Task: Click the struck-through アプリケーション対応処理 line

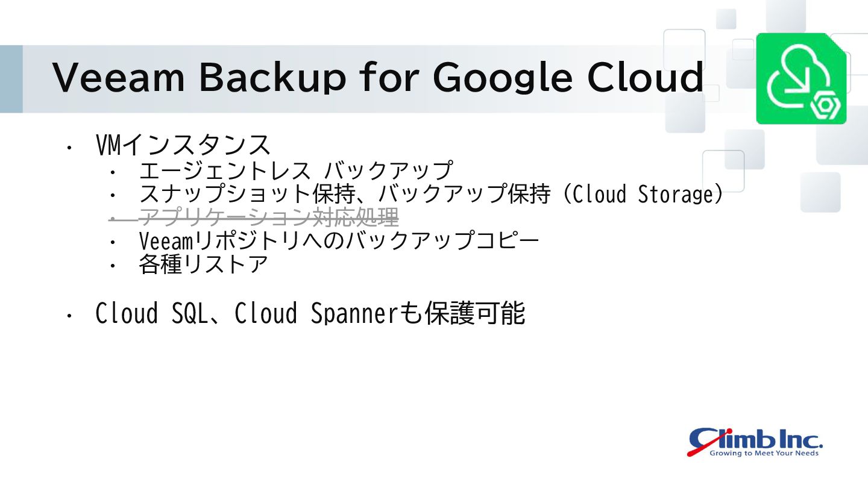Action: (269, 217)
